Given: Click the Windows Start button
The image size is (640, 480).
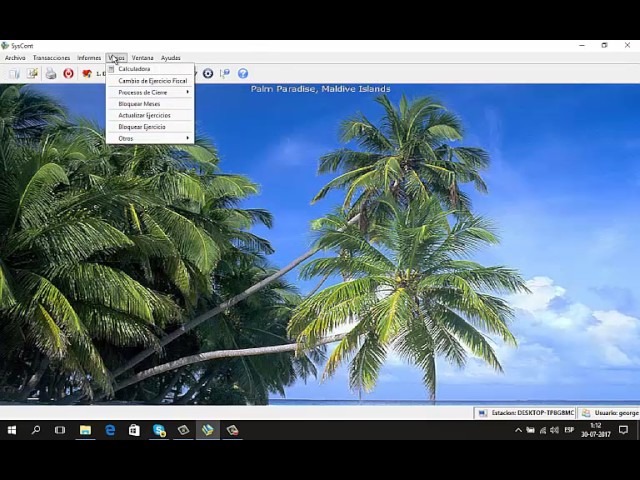Looking at the screenshot, I should (12, 430).
